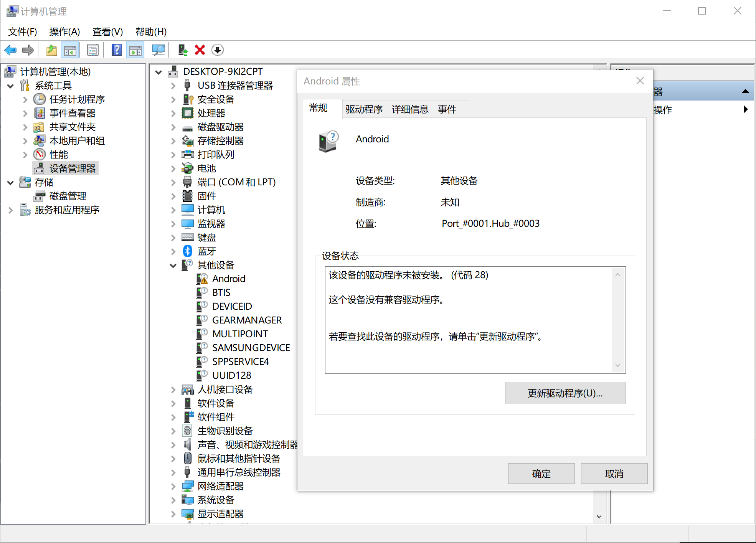Expand the 蓝牙 device category
The width and height of the screenshot is (756, 543).
pyautogui.click(x=173, y=251)
